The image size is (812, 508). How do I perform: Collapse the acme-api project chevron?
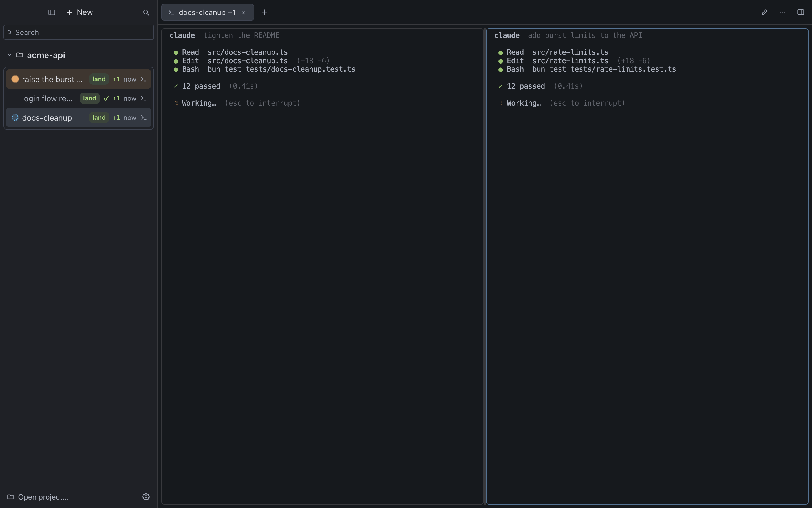pyautogui.click(x=9, y=55)
